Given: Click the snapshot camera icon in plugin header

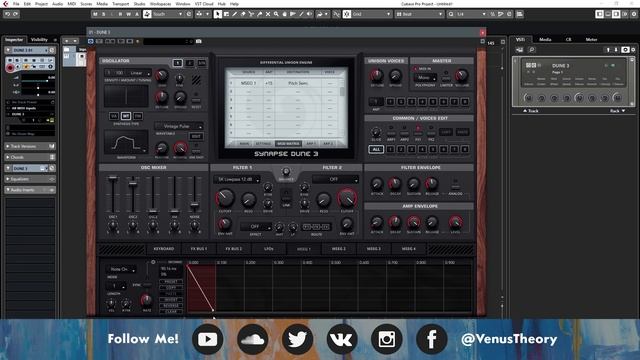Looking at the screenshot, I should tap(198, 41).
